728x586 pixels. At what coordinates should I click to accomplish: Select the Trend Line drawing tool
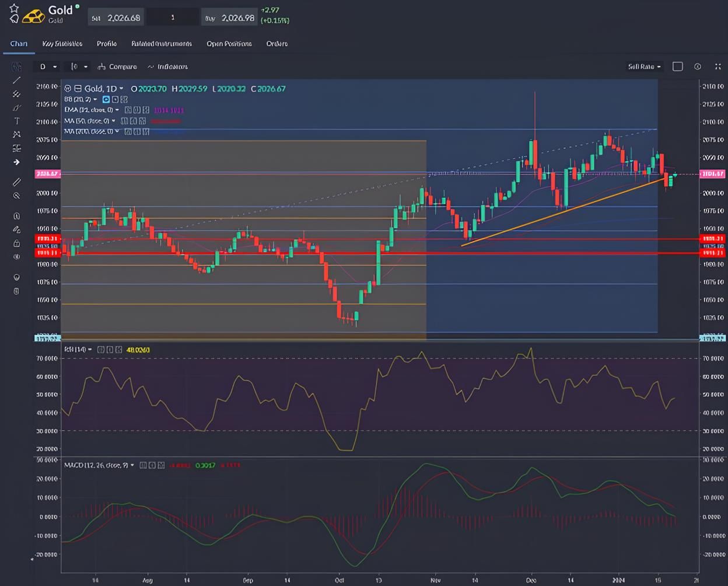tap(16, 81)
